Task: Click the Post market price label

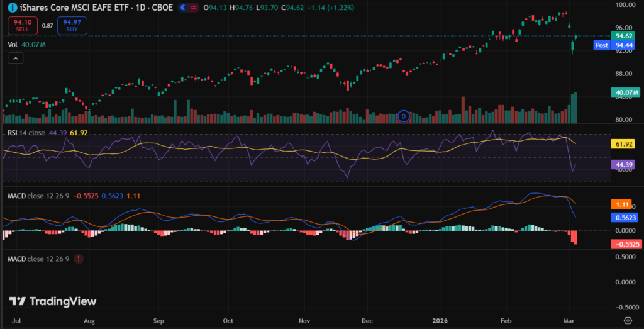Action: pyautogui.click(x=601, y=45)
